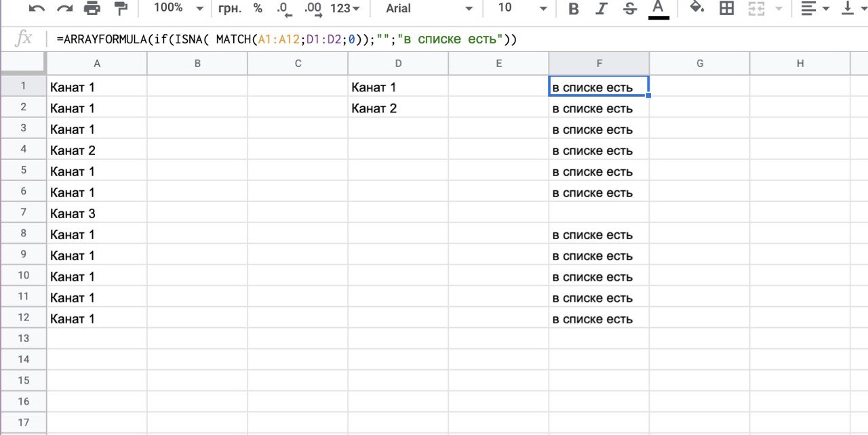Select column B header
Image resolution: width=868 pixels, height=435 pixels.
197,64
